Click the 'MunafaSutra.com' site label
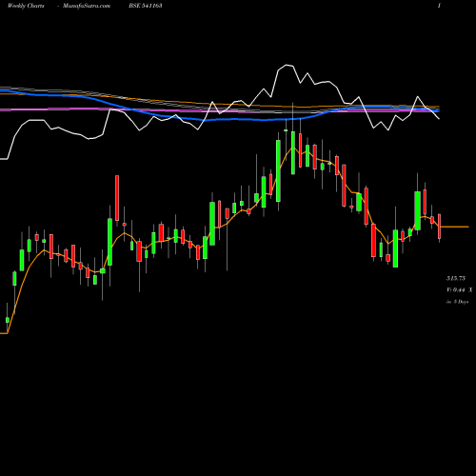 [x=87, y=6]
